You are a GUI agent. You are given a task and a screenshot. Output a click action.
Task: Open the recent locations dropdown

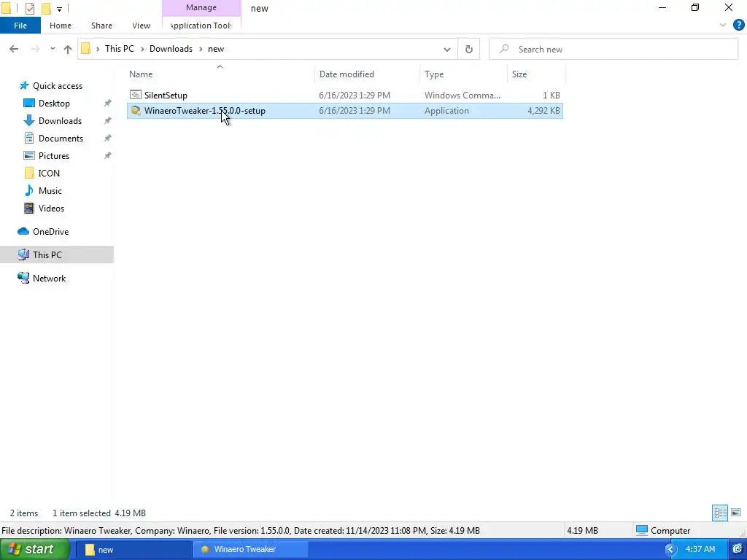(53, 49)
